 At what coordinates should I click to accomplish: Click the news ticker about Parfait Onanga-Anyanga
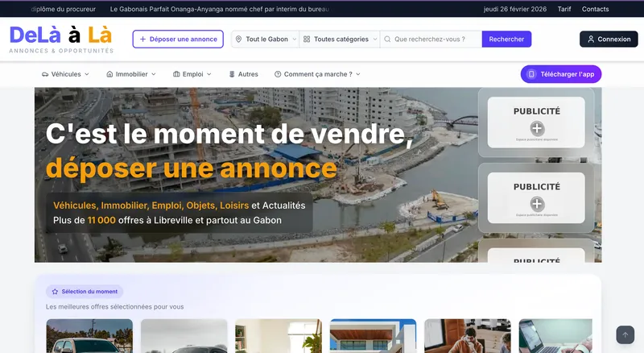point(220,9)
